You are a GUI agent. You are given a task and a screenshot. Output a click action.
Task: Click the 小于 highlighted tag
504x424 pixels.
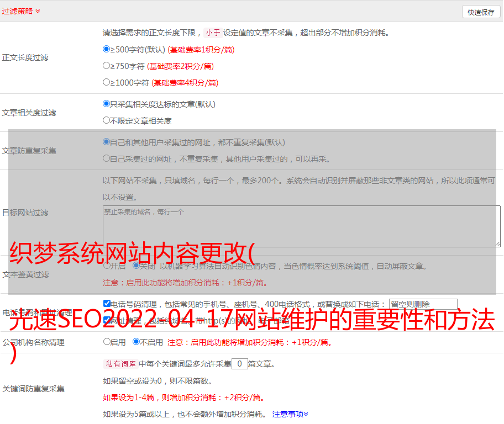(x=213, y=33)
